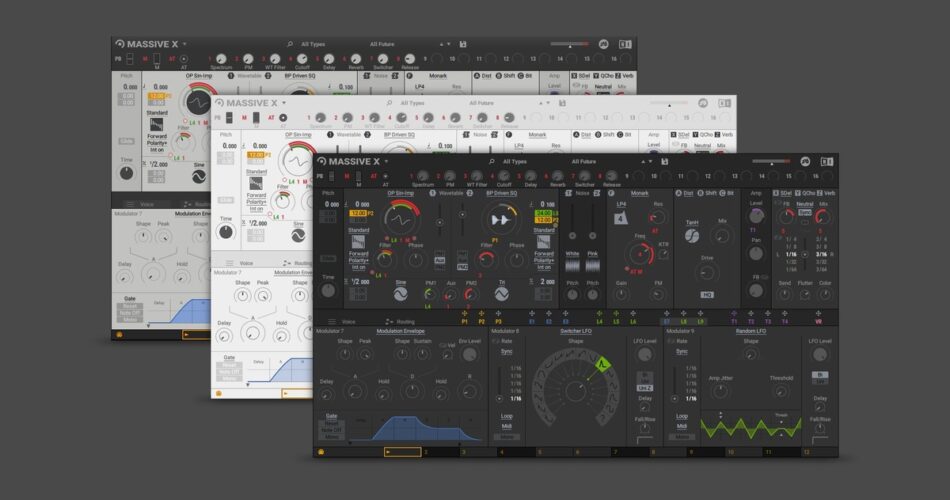Image resolution: width=950 pixels, height=500 pixels.
Task: Click the Sine waveform icon in oscillator 1
Action: pyautogui.click(x=401, y=295)
